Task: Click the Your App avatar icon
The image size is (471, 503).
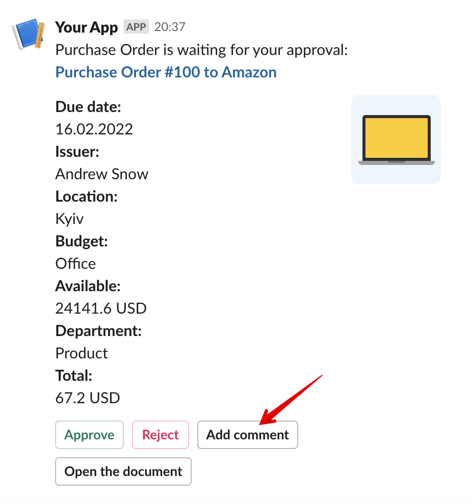Action: [x=28, y=34]
